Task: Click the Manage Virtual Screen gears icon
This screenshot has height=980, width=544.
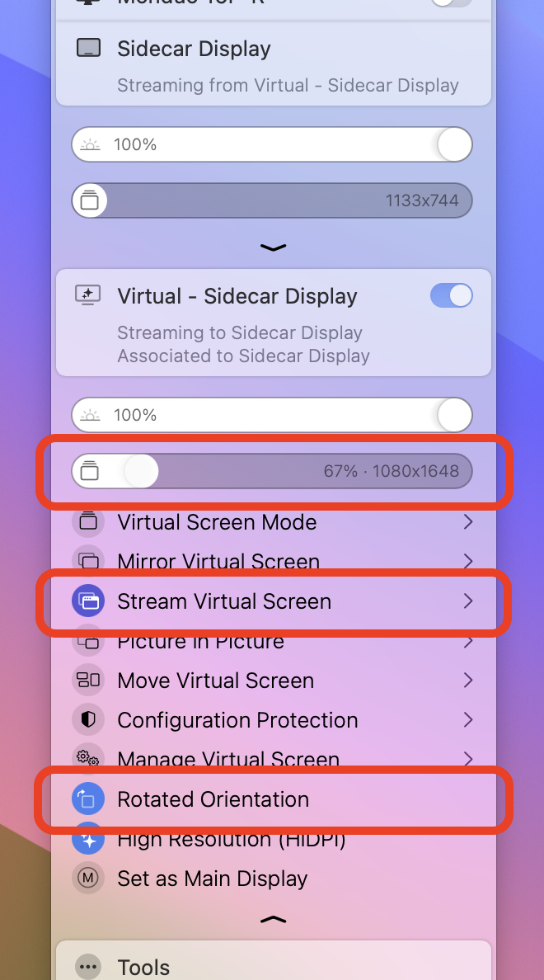Action: [x=88, y=758]
